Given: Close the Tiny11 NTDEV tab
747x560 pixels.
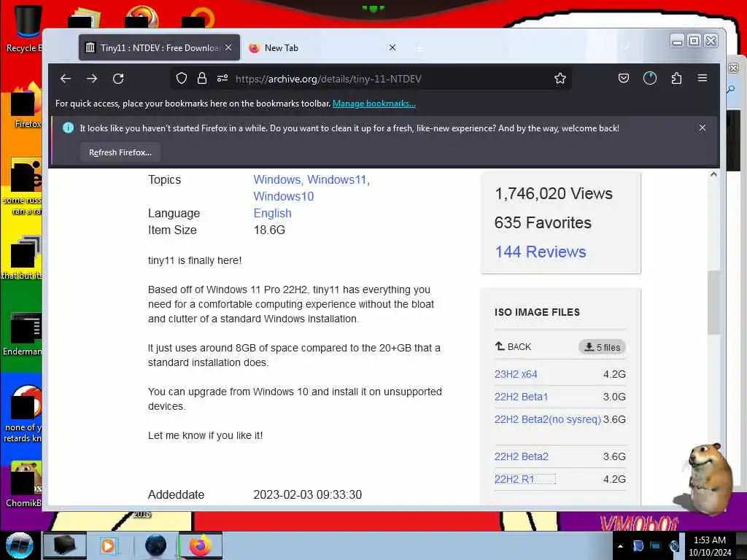Looking at the screenshot, I should pos(228,47).
